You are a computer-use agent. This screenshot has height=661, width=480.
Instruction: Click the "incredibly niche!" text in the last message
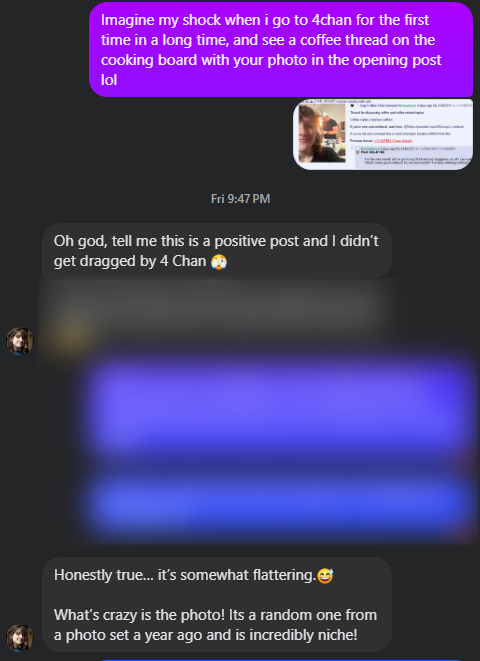pyautogui.click(x=303, y=635)
